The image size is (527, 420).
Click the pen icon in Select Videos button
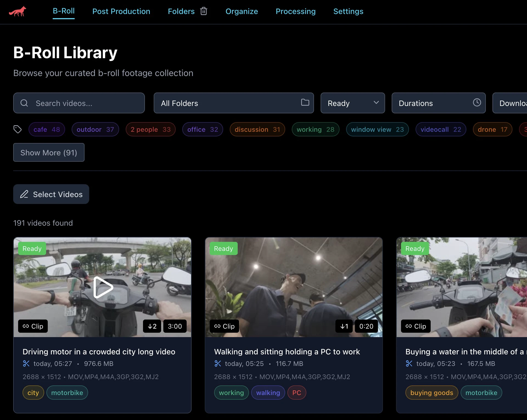[24, 194]
